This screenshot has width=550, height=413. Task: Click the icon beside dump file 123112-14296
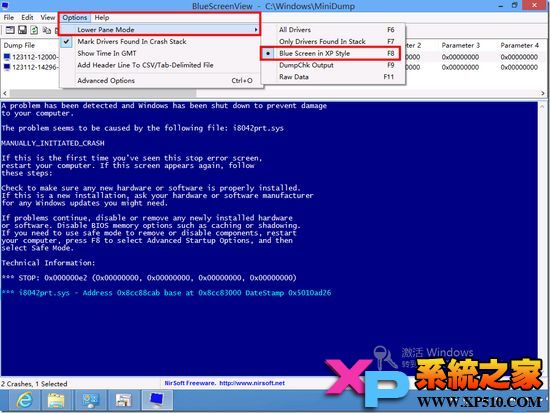pyautogui.click(x=7, y=67)
